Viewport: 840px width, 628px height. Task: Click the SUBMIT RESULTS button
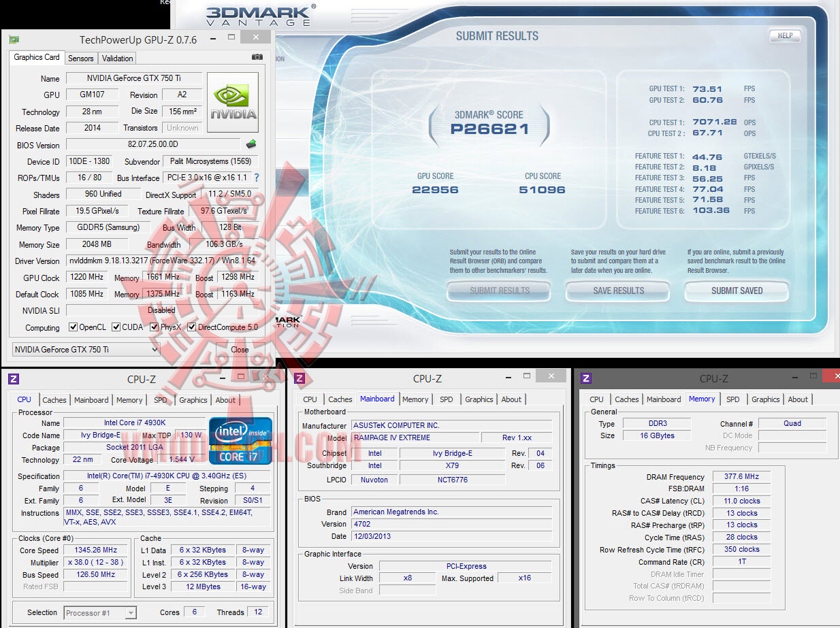[499, 291]
